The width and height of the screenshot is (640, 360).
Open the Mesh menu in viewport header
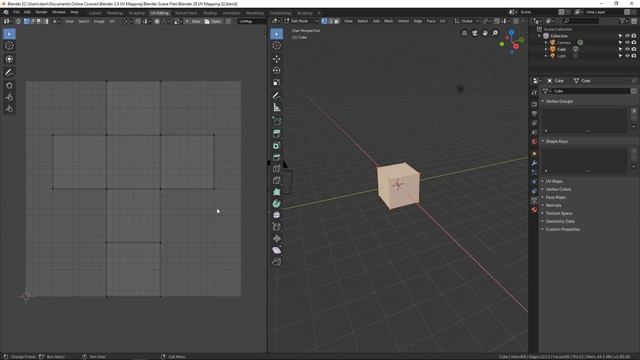click(x=388, y=21)
